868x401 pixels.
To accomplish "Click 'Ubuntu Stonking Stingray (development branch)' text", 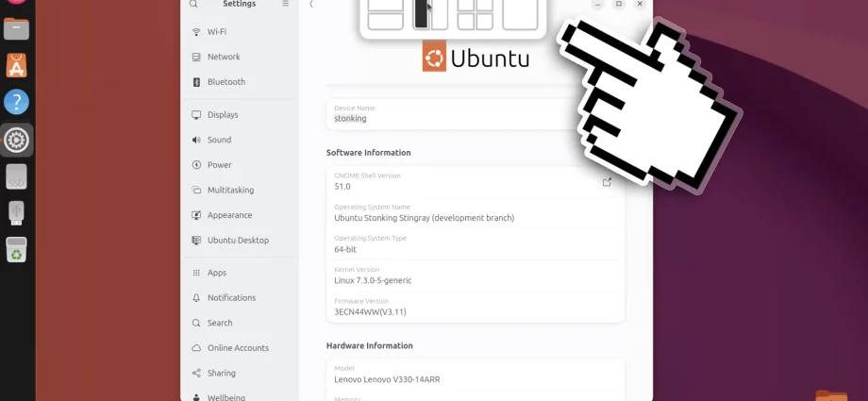I will [x=424, y=218].
